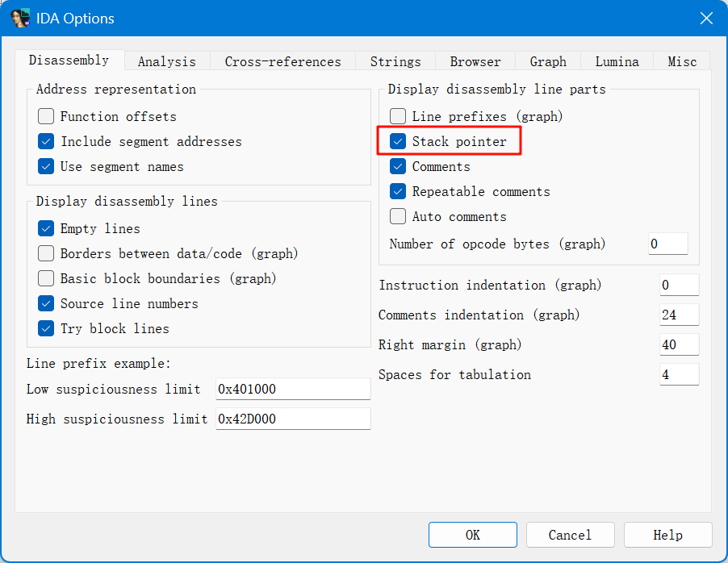Select the Right margin input field

tap(680, 345)
